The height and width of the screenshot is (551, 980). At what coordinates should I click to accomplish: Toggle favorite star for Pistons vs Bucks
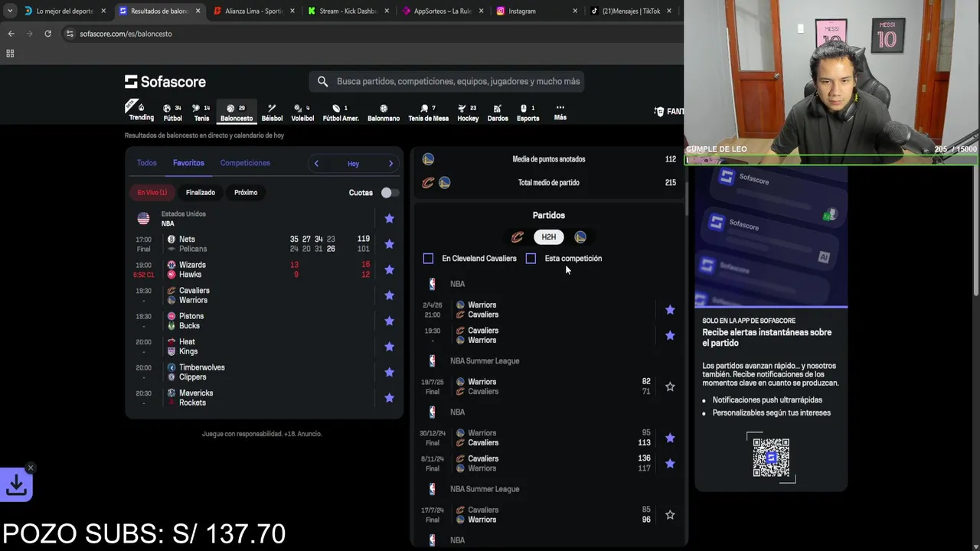coord(389,321)
